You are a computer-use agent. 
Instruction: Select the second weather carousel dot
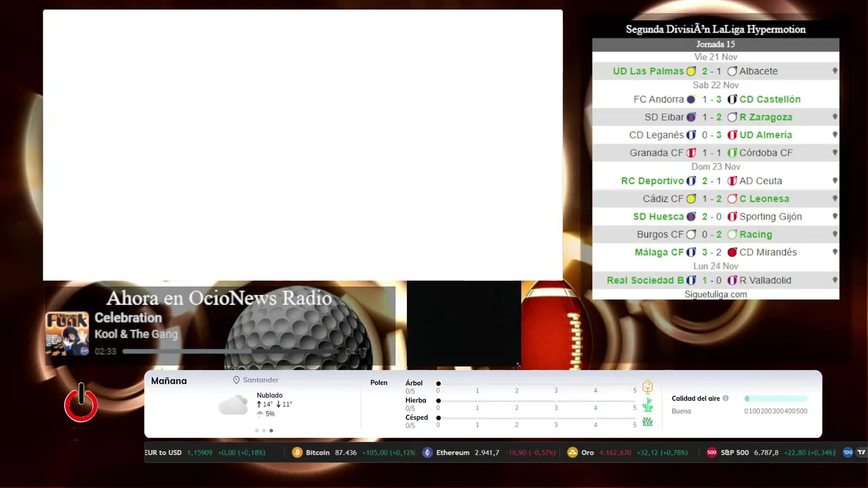tap(264, 430)
